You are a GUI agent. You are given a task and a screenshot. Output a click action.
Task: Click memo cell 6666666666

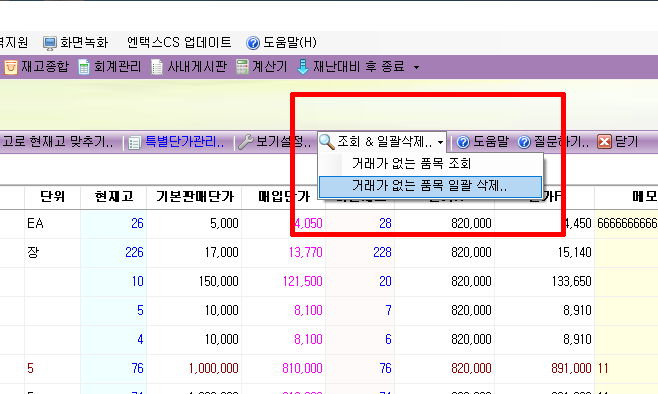[627, 223]
